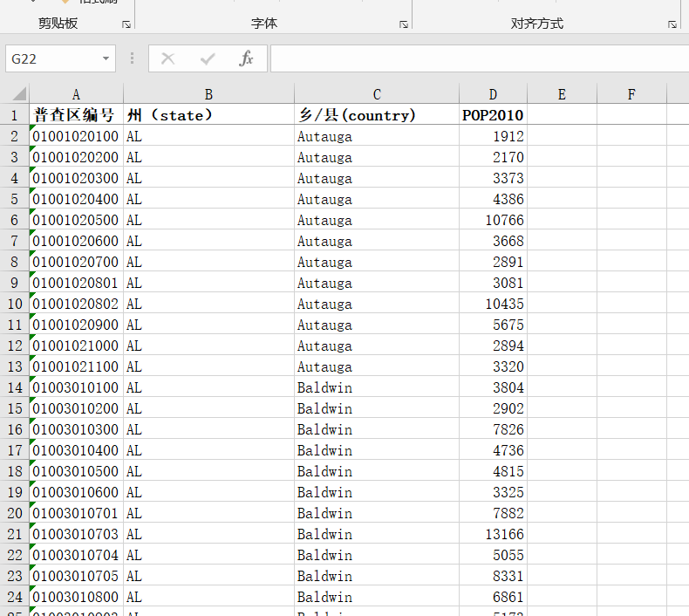Click the population value 4815
The height and width of the screenshot is (616, 689).
coord(493,471)
